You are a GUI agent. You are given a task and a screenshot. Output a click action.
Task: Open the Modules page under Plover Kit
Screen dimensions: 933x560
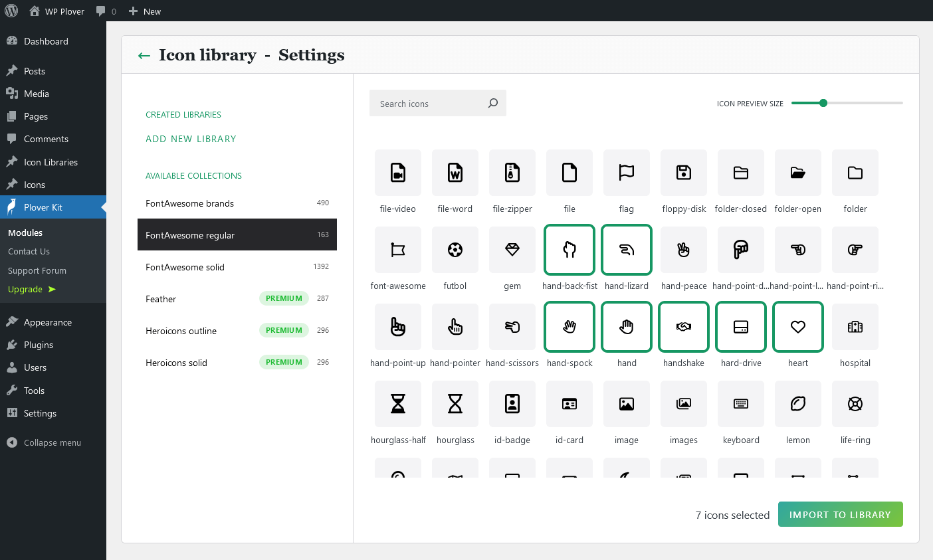point(25,233)
